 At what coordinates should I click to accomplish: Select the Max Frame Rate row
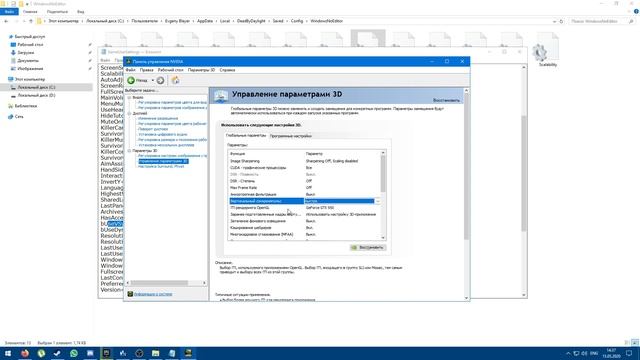[x=304, y=188]
